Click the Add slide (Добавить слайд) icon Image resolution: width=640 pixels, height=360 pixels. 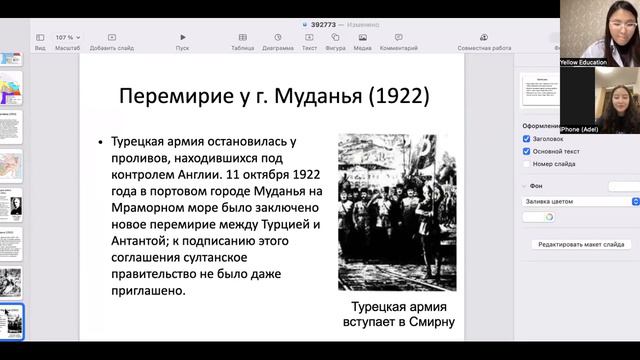pos(112,38)
